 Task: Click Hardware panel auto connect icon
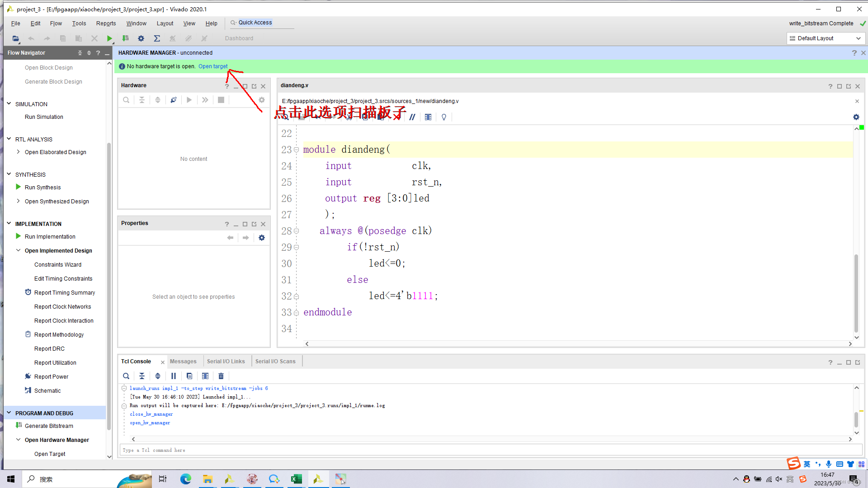[x=174, y=100]
